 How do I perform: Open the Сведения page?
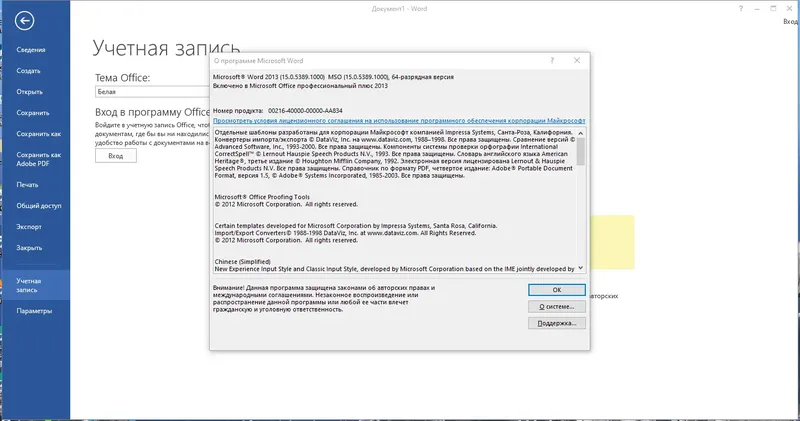point(31,50)
